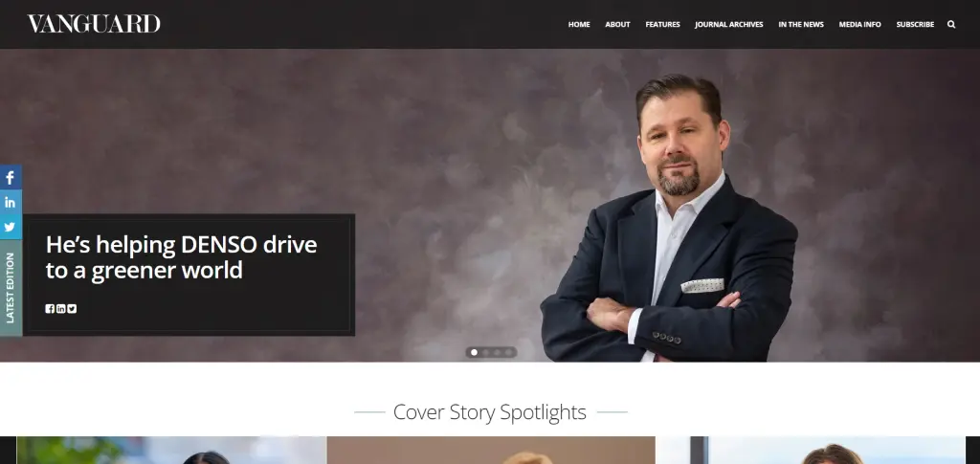
Task: Click the small Twitter icon under headline
Action: 72,308
